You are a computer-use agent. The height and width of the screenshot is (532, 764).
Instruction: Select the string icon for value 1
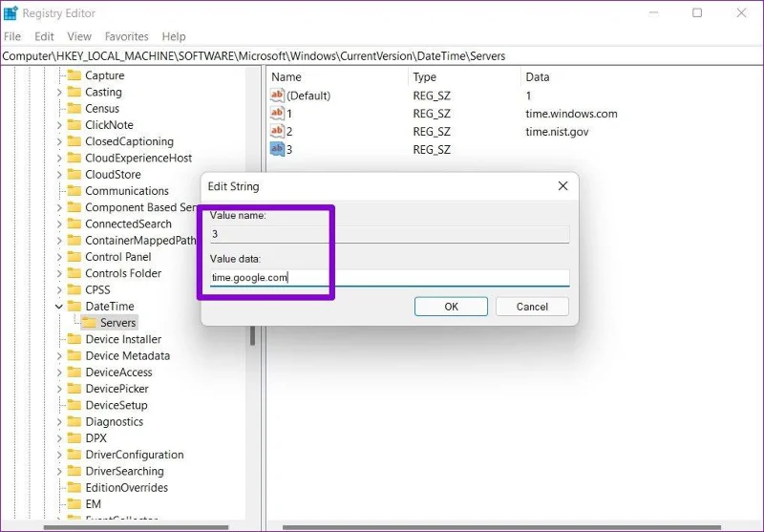[x=277, y=113]
